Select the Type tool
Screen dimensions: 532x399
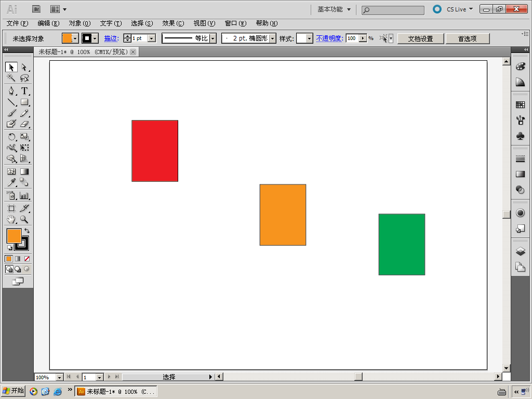click(x=24, y=91)
